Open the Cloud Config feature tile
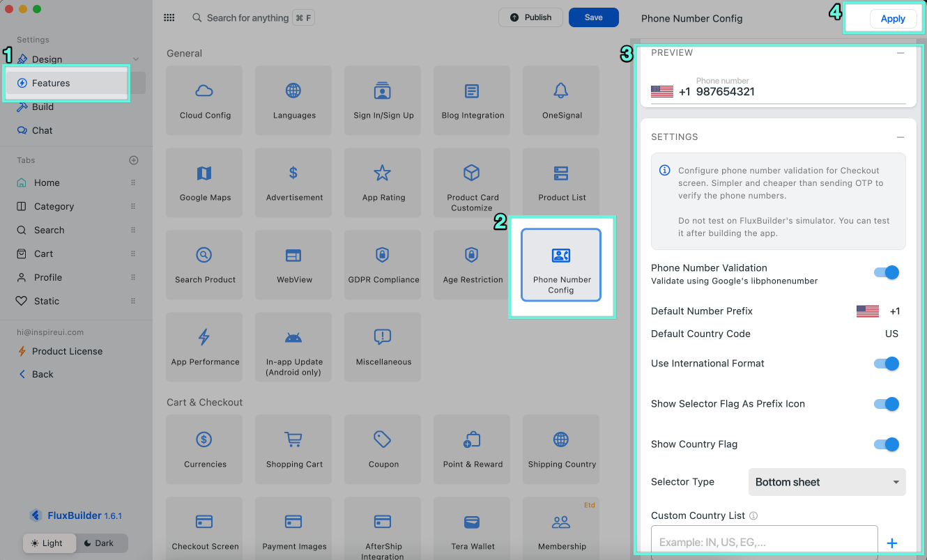 pyautogui.click(x=204, y=100)
